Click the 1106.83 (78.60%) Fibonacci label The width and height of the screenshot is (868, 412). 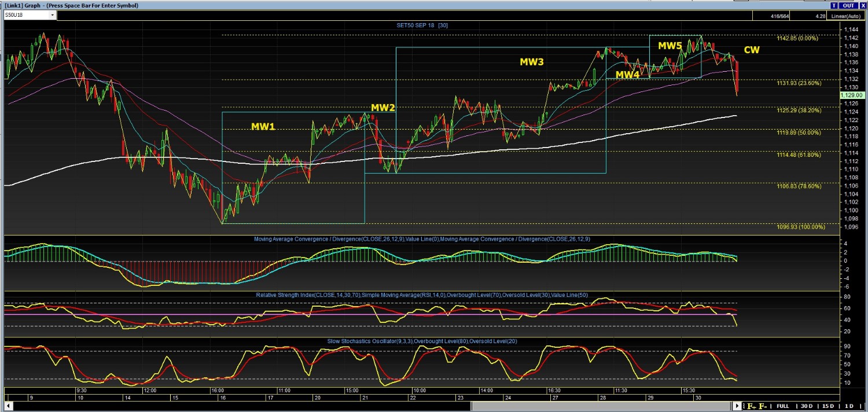[799, 186]
